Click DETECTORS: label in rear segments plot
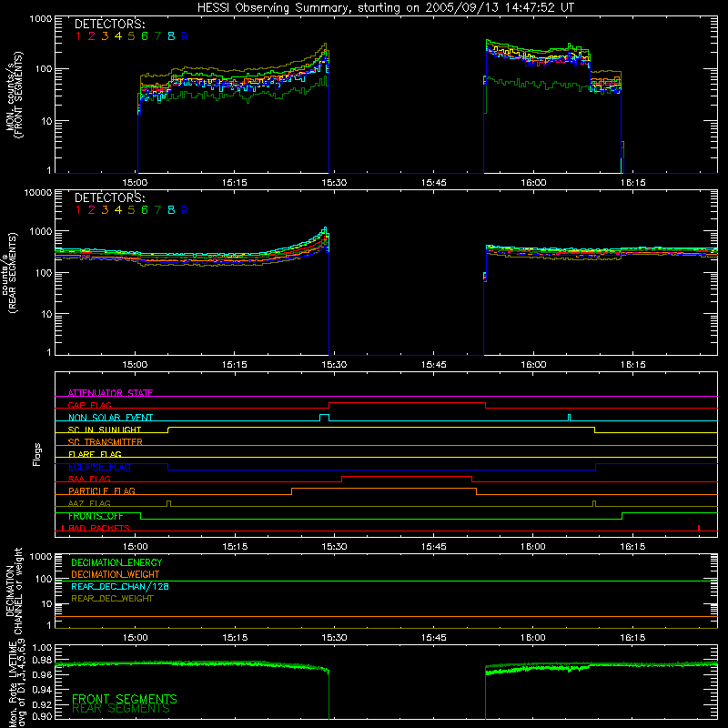The image size is (728, 728). (109, 198)
